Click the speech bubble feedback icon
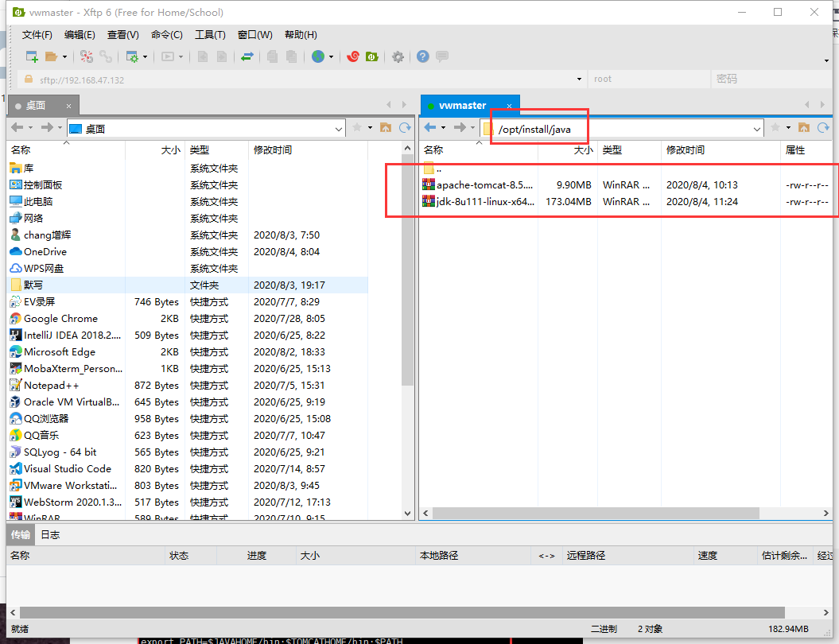839x644 pixels. point(442,56)
